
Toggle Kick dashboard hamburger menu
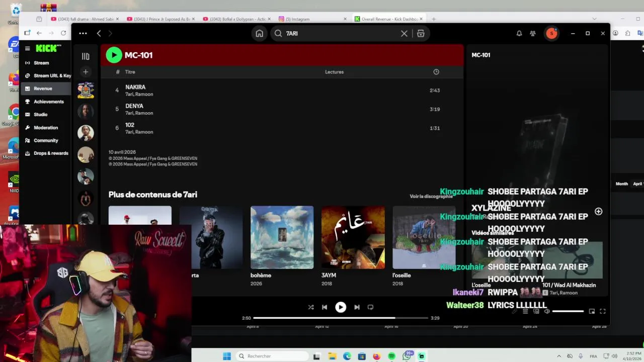[x=28, y=48]
